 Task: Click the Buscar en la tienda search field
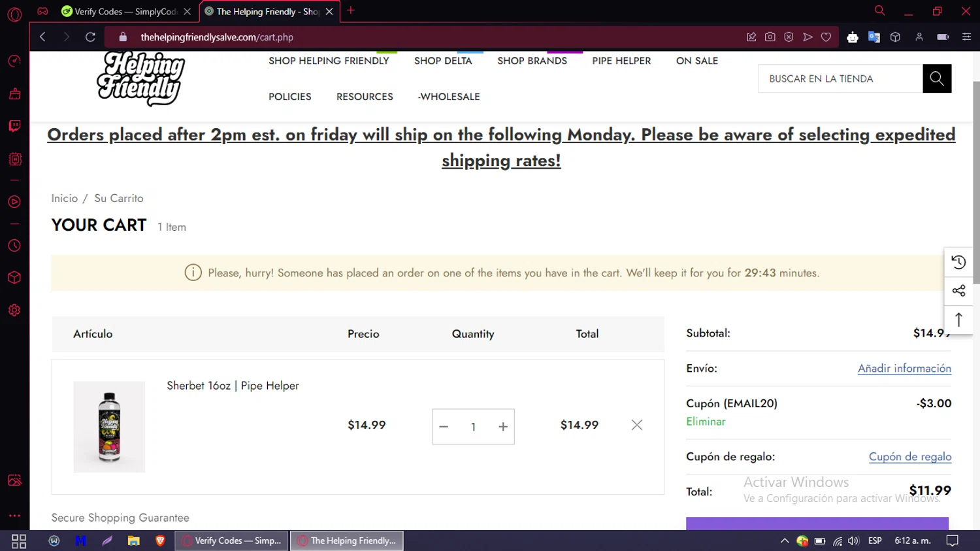840,78
